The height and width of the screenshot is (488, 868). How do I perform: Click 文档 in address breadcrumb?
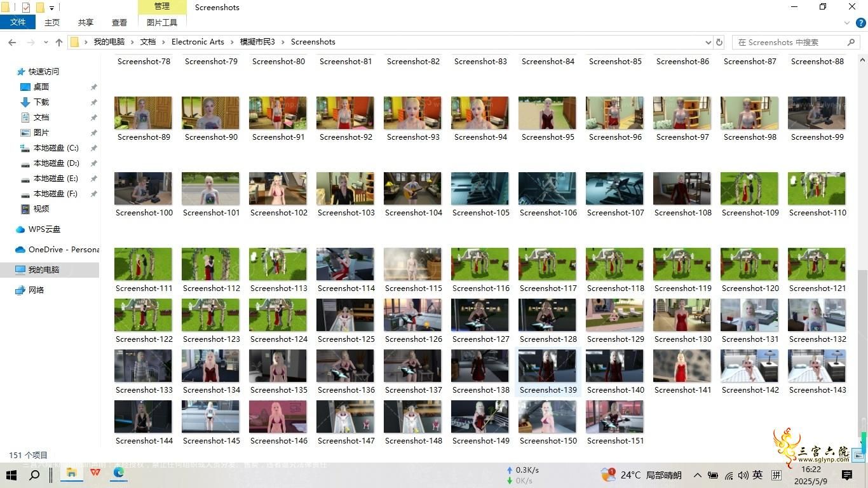148,42
